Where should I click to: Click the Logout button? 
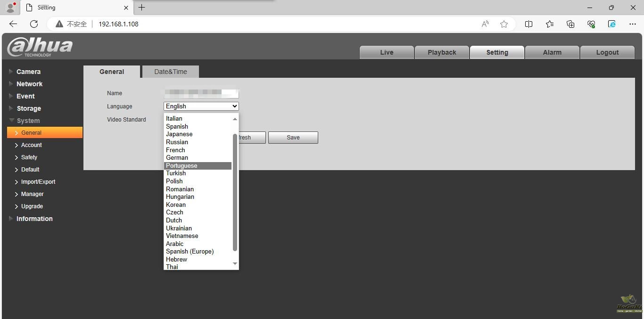pyautogui.click(x=607, y=52)
